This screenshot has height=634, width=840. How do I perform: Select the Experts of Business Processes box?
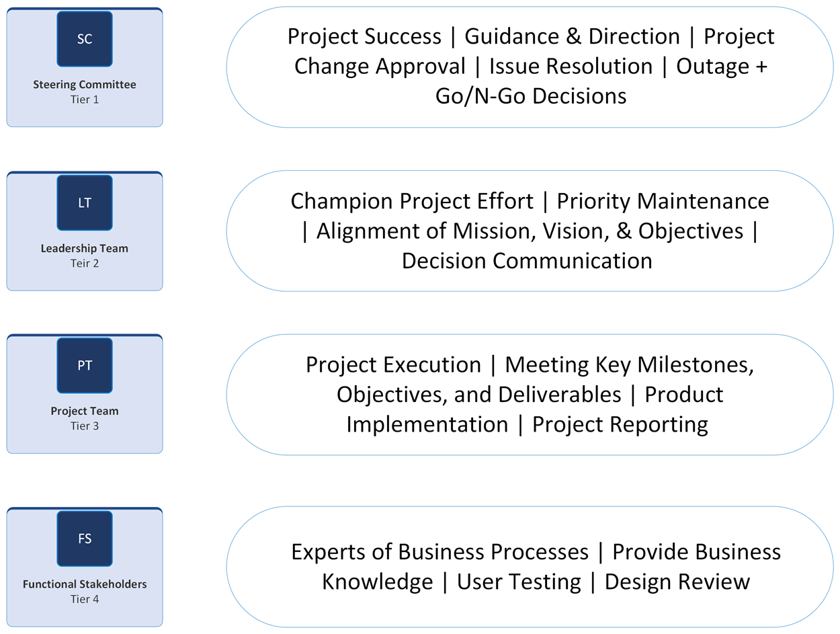[530, 567]
